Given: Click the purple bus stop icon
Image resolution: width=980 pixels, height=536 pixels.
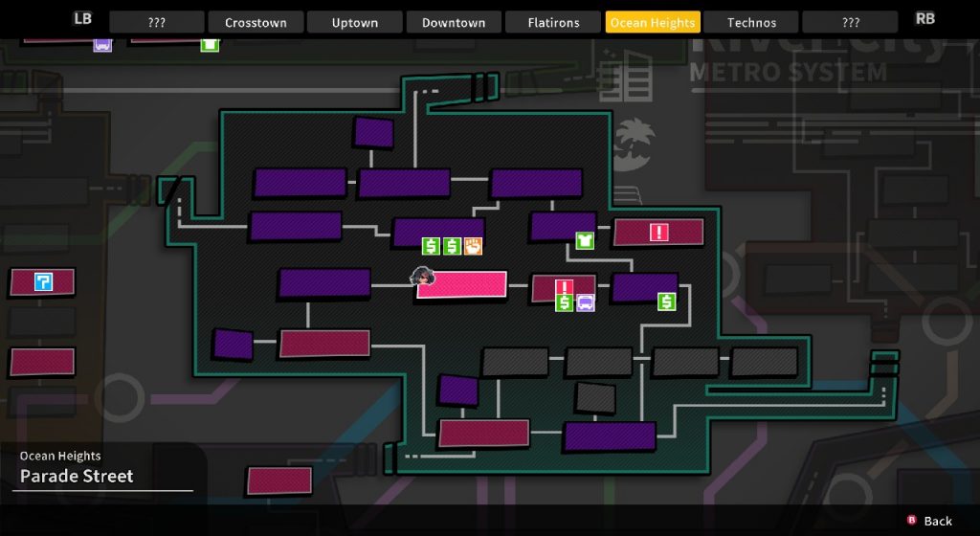Looking at the screenshot, I should tap(585, 302).
